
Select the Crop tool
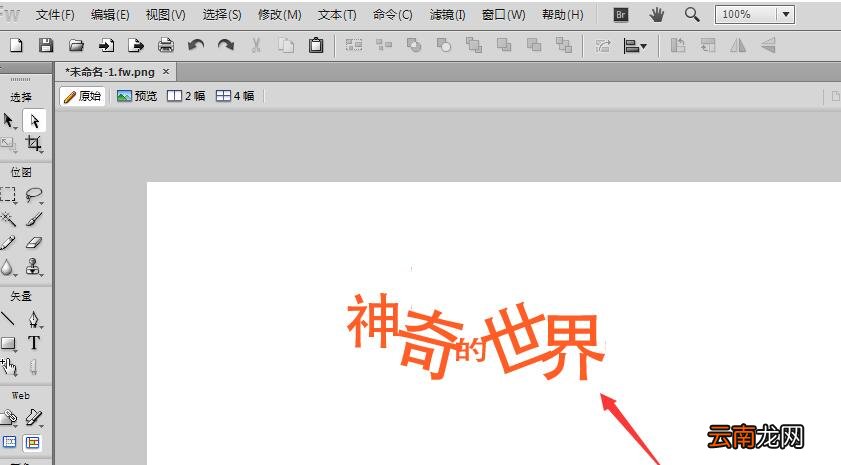(34, 144)
